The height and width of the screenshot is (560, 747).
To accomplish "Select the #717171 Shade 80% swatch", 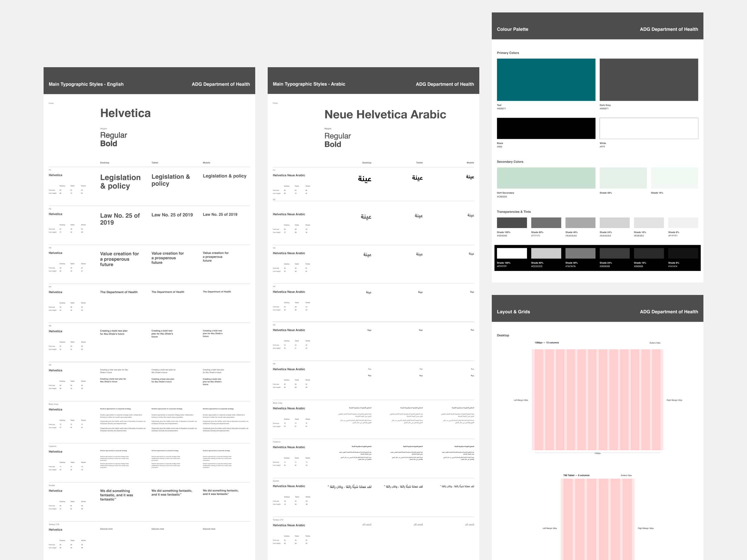I will [x=546, y=222].
